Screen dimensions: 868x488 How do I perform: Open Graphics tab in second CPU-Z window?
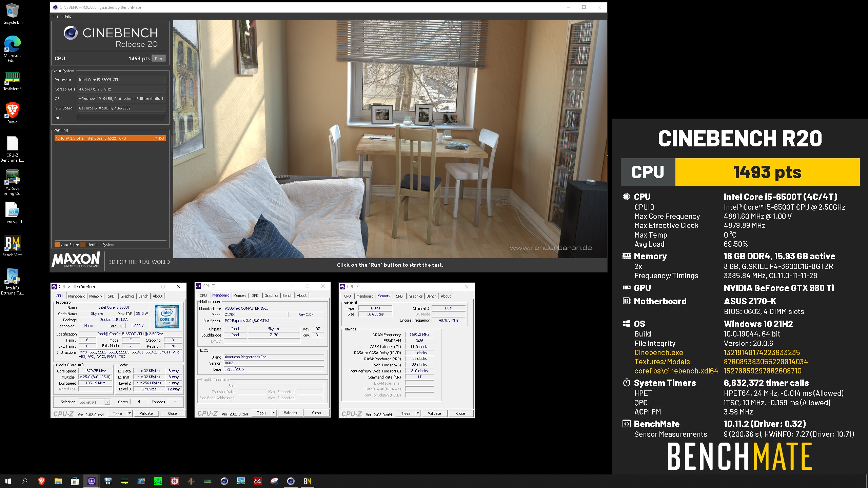[x=271, y=296]
